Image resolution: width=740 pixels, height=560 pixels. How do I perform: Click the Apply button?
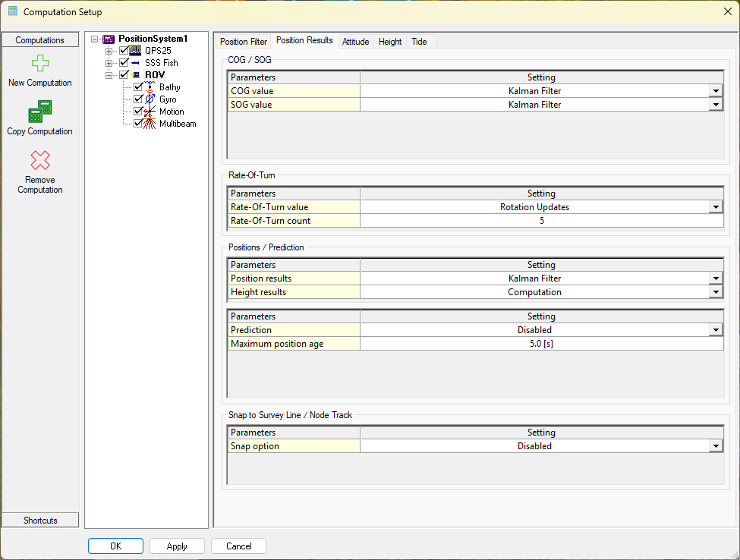click(x=177, y=546)
